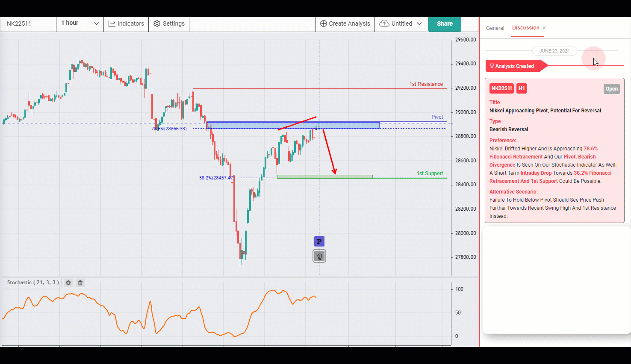This screenshot has height=364, width=631.
Task: Open the Indicators menu
Action: coord(126,23)
